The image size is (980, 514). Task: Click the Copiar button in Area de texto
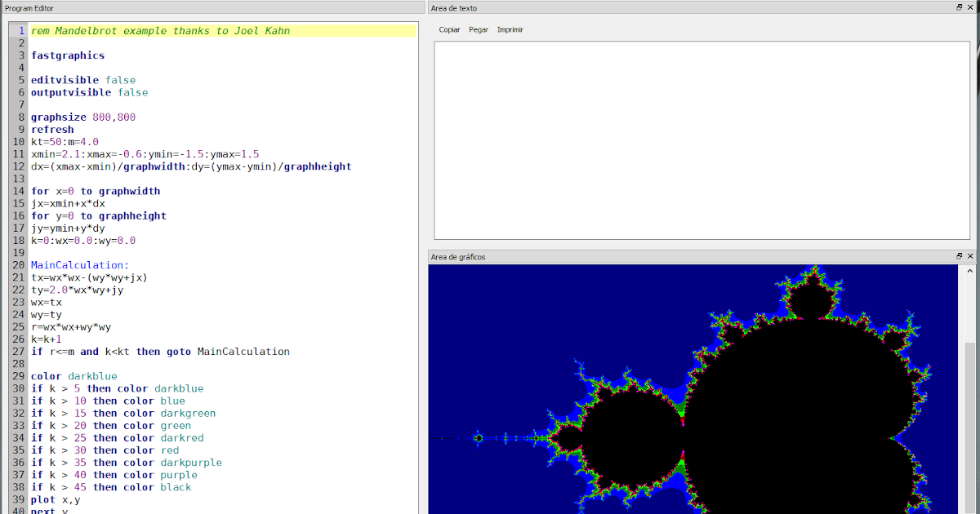(449, 29)
